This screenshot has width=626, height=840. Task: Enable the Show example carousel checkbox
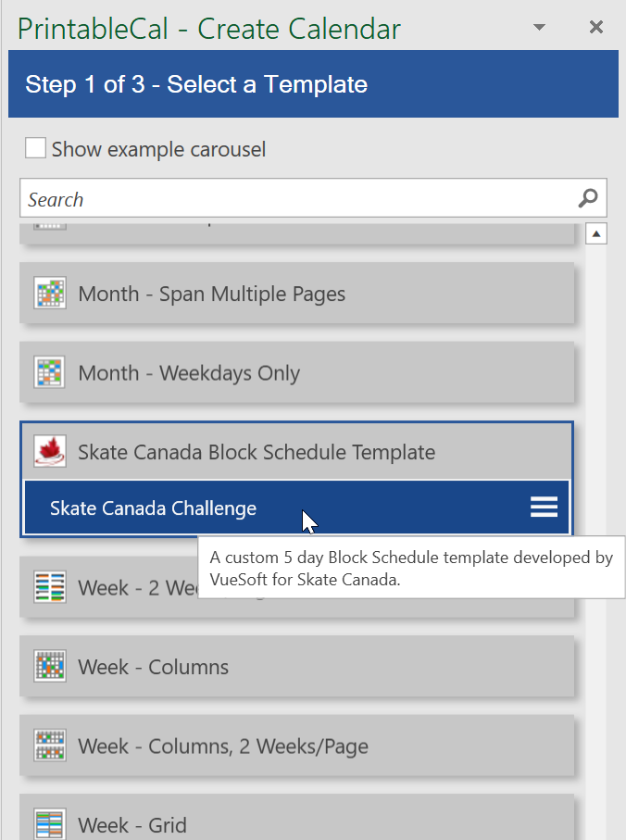(x=36, y=148)
